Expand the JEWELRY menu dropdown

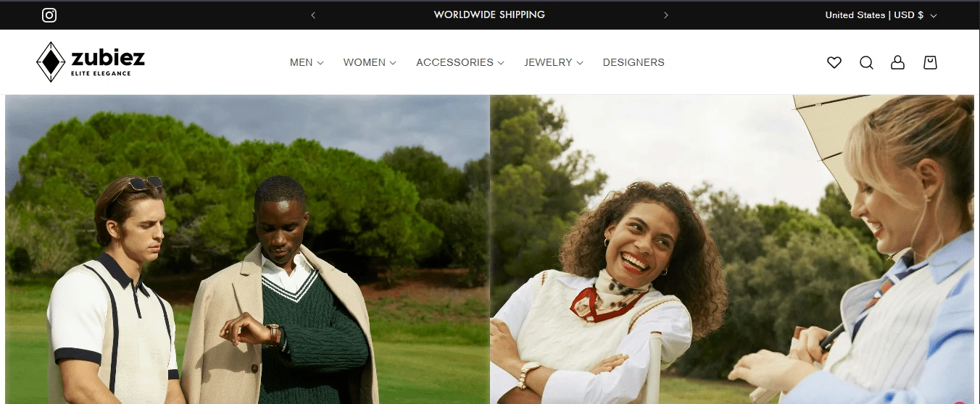[x=554, y=63]
